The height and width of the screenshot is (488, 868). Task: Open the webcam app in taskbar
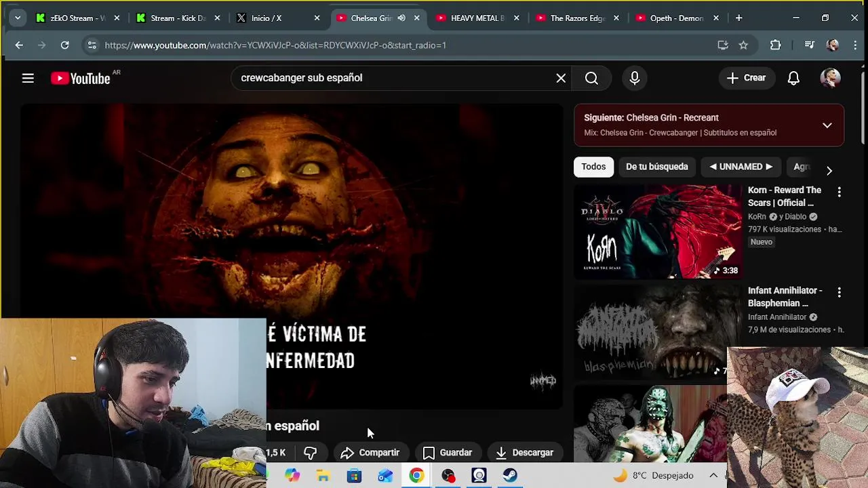pos(479,476)
